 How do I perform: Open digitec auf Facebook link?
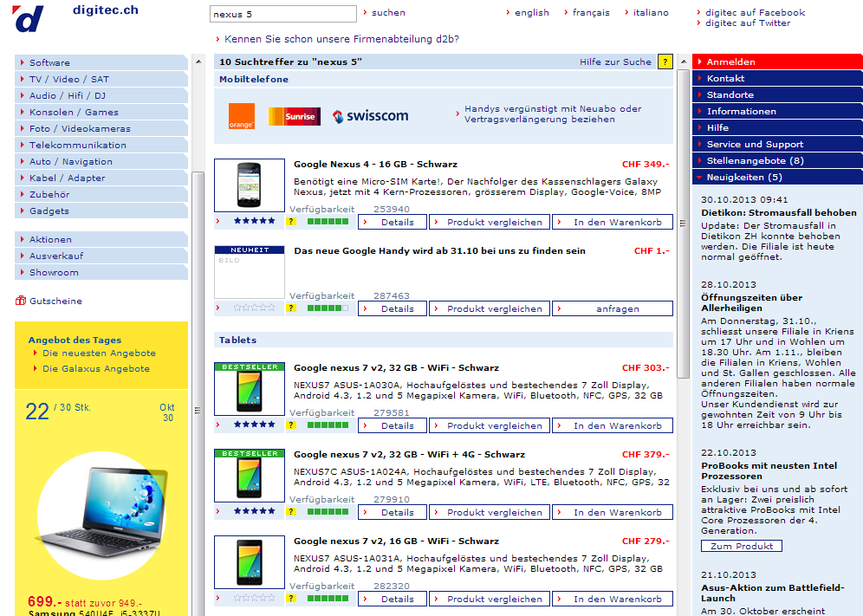[x=755, y=13]
